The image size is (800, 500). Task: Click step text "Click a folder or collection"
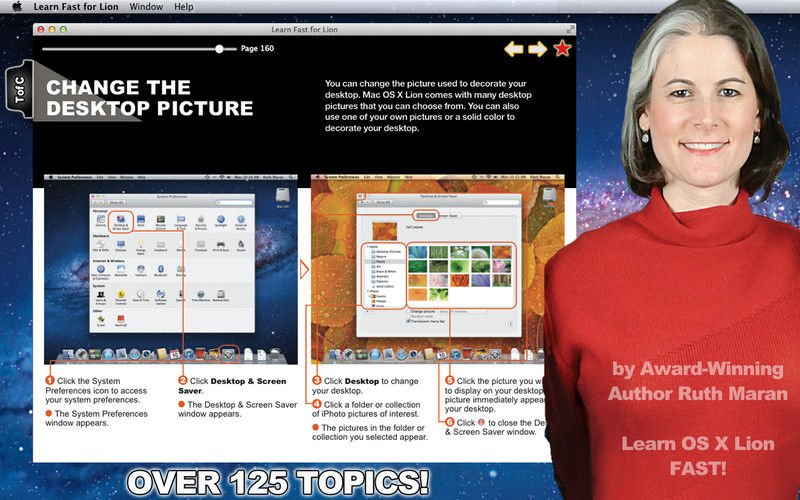click(x=366, y=409)
